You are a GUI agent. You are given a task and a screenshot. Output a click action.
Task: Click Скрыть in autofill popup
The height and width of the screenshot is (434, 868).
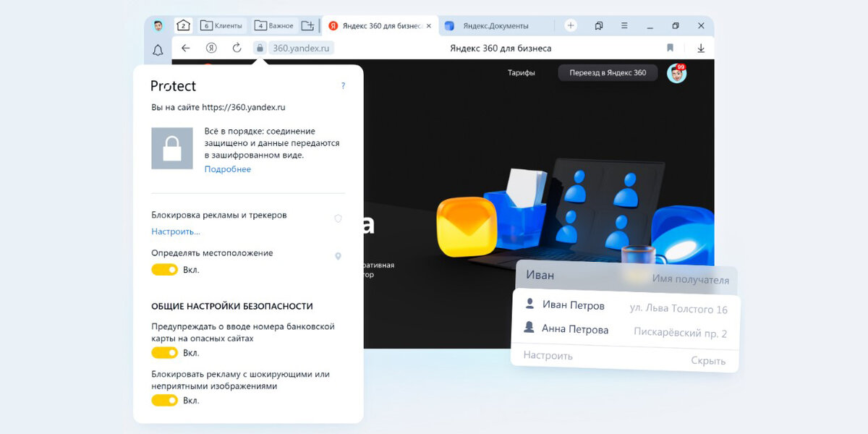(x=708, y=360)
